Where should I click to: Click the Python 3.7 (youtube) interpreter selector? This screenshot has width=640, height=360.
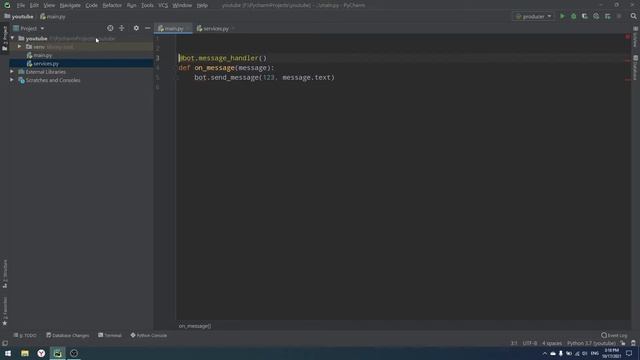(x=591, y=343)
